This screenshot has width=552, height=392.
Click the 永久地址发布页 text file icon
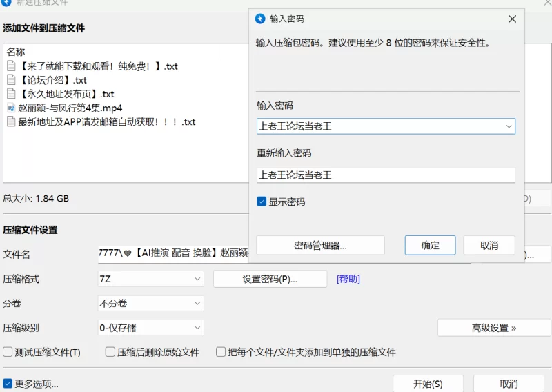[11, 94]
